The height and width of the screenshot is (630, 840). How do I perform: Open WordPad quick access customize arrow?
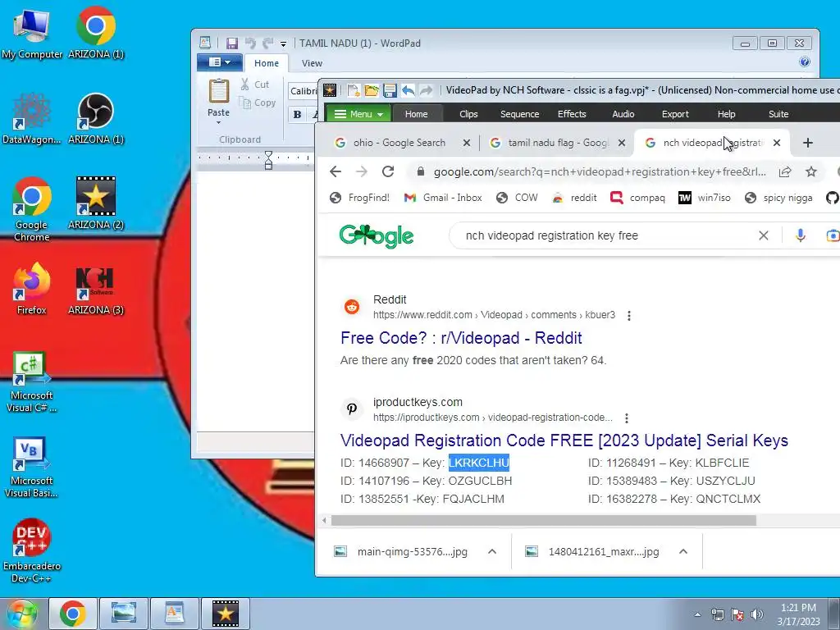tap(283, 44)
